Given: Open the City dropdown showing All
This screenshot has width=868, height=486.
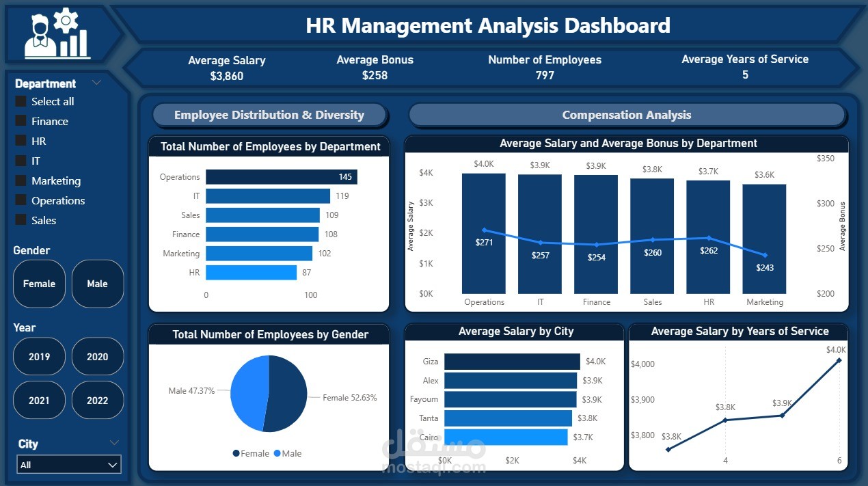Looking at the screenshot, I should coord(69,464).
